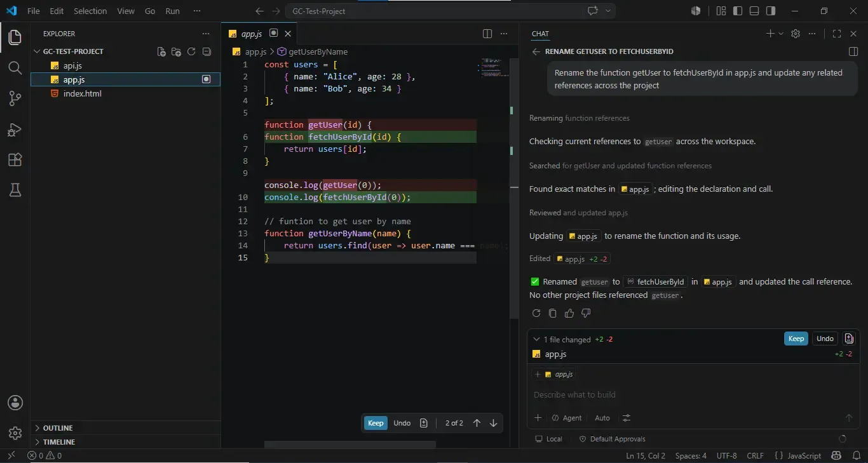
Task: Open notifications bell in status bar
Action: 855,455
